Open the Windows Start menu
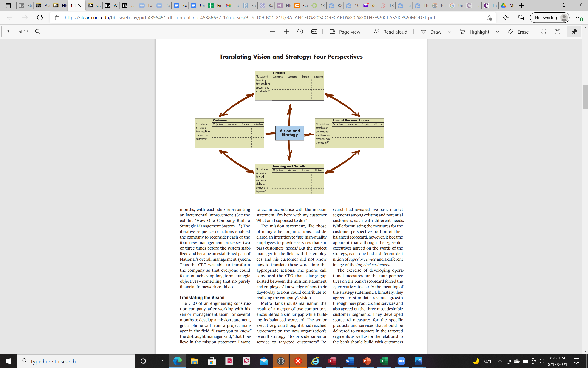Viewport: 588px width, 368px height. click(8, 361)
